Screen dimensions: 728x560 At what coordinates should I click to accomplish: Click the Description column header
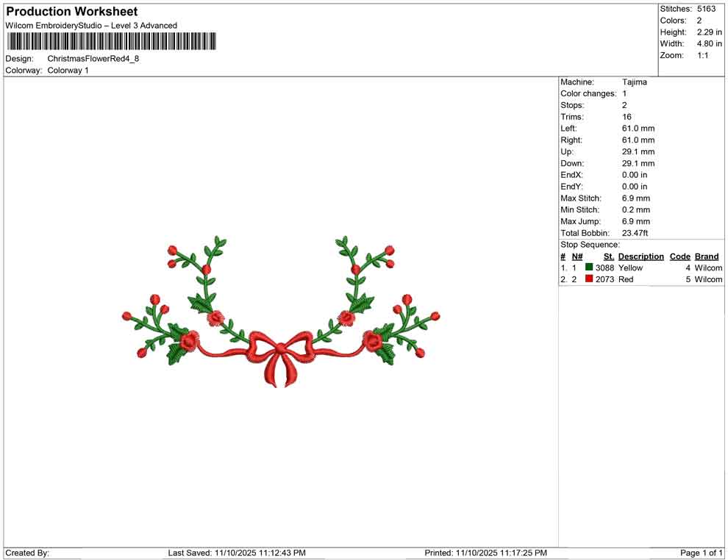pos(640,256)
